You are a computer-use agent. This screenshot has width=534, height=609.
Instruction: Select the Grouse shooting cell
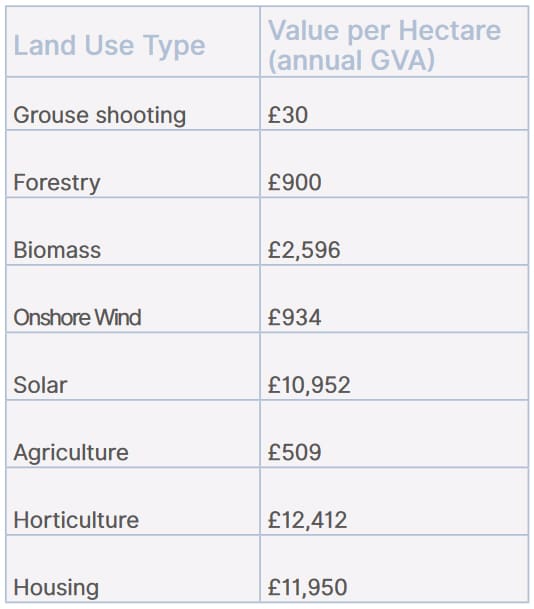coord(99,115)
